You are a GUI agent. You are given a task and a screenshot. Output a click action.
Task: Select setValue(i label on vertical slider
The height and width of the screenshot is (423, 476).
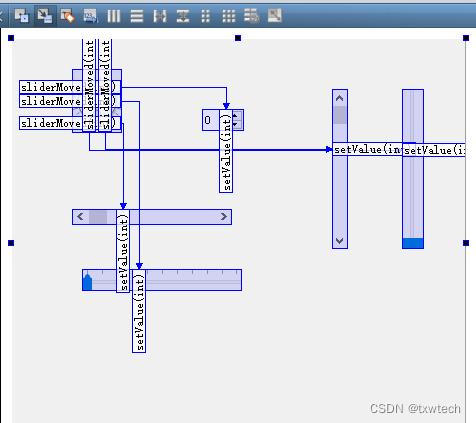[434, 150]
